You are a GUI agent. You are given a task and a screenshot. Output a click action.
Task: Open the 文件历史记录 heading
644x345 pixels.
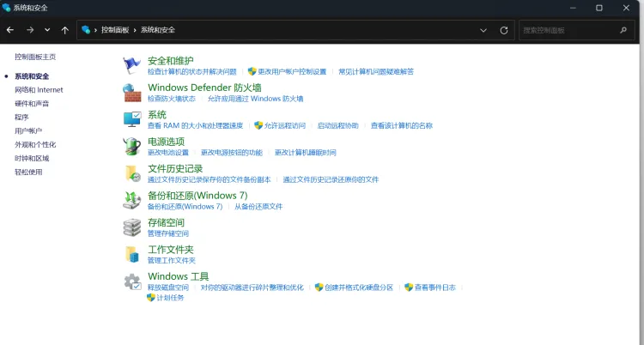coord(175,169)
